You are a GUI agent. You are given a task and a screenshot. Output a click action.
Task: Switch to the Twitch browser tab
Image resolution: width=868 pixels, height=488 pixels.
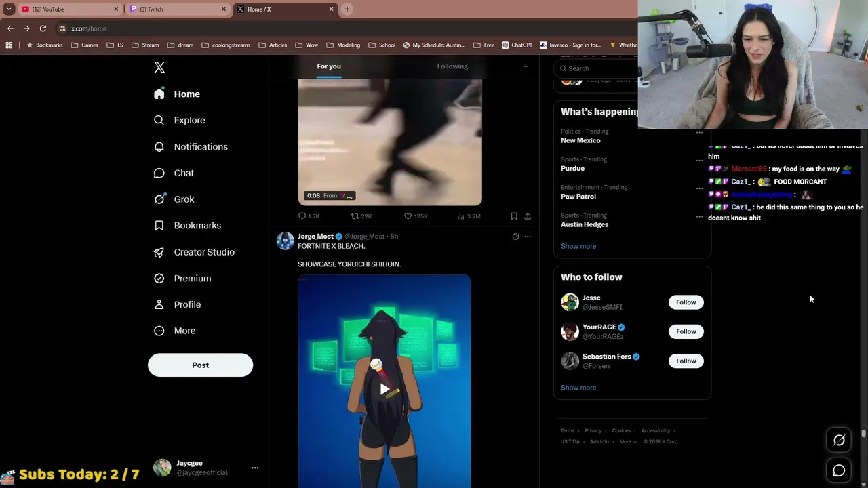(176, 9)
